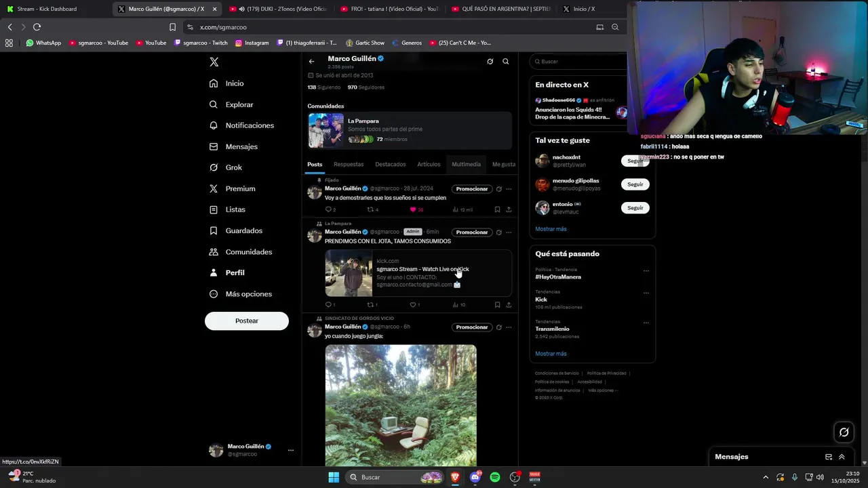Open Explorar in the sidebar
This screenshot has height=488, width=868.
(231, 104)
